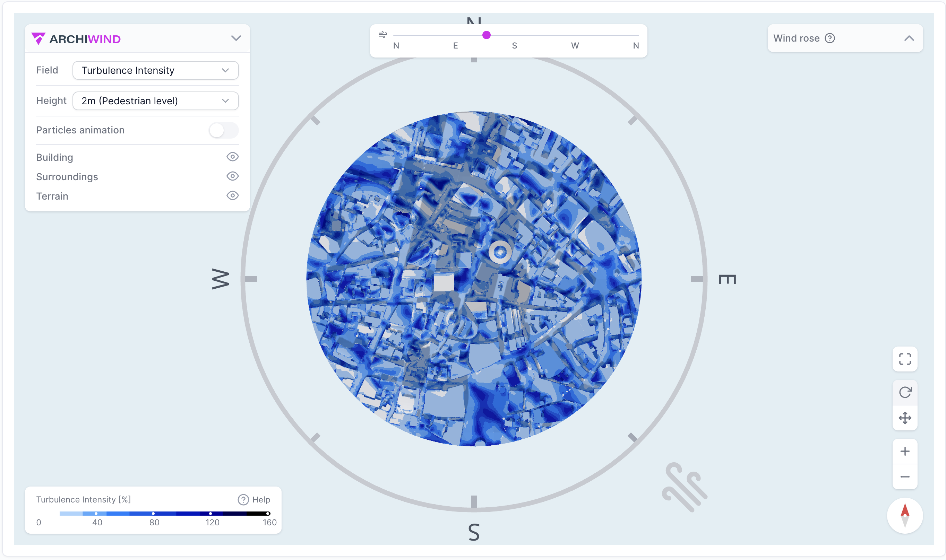This screenshot has width=946, height=560.
Task: Toggle Surroundings visibility eye
Action: click(232, 176)
